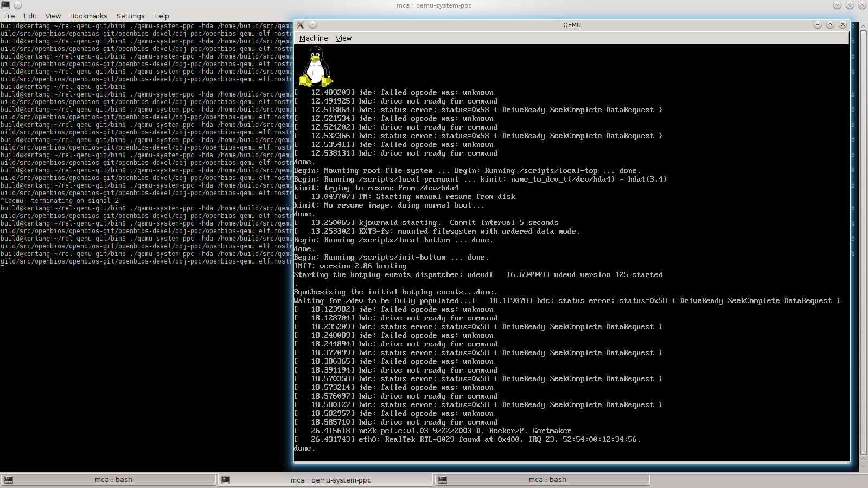This screenshot has width=868, height=488.
Task: Switch to 'mca : qemu-system-ppc' tab
Action: tap(325, 480)
